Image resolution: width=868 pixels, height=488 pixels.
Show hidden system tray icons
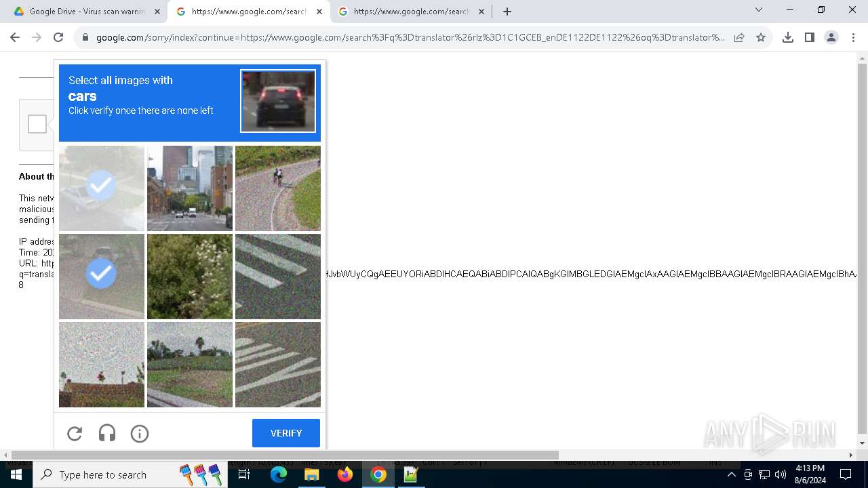point(732,474)
